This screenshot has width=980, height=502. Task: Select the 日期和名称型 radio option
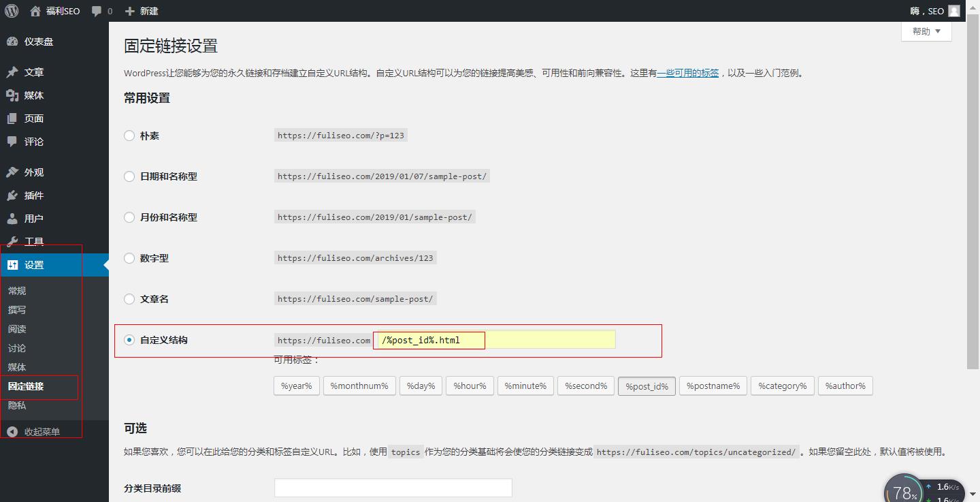tap(129, 176)
